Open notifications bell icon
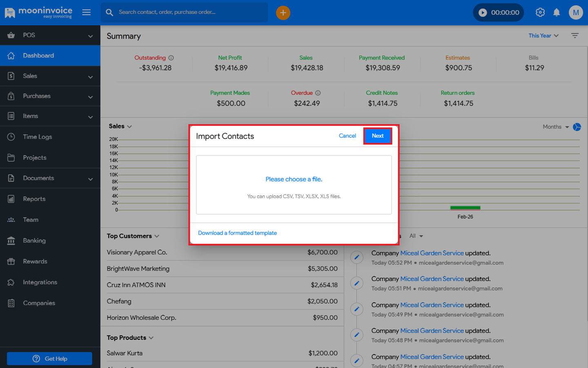The width and height of the screenshot is (588, 368). point(556,13)
